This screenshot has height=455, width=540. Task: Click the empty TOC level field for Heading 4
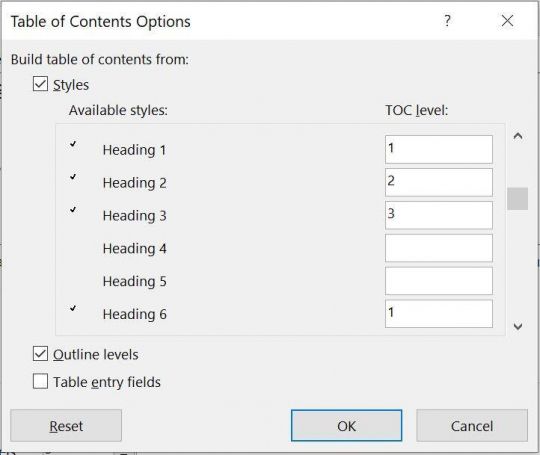coord(439,248)
